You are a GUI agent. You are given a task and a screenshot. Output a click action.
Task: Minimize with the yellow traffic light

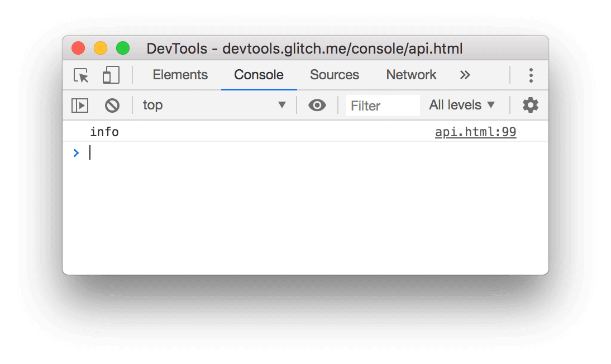[x=101, y=49]
